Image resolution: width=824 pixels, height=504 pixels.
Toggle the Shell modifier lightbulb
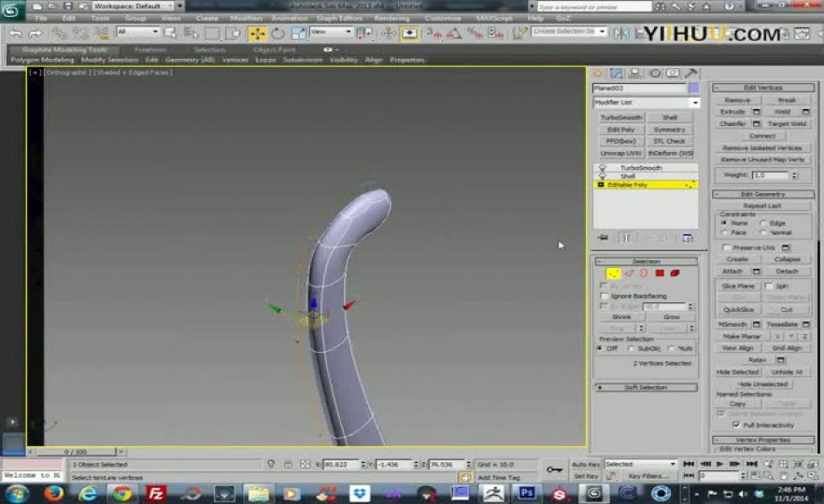coord(603,175)
